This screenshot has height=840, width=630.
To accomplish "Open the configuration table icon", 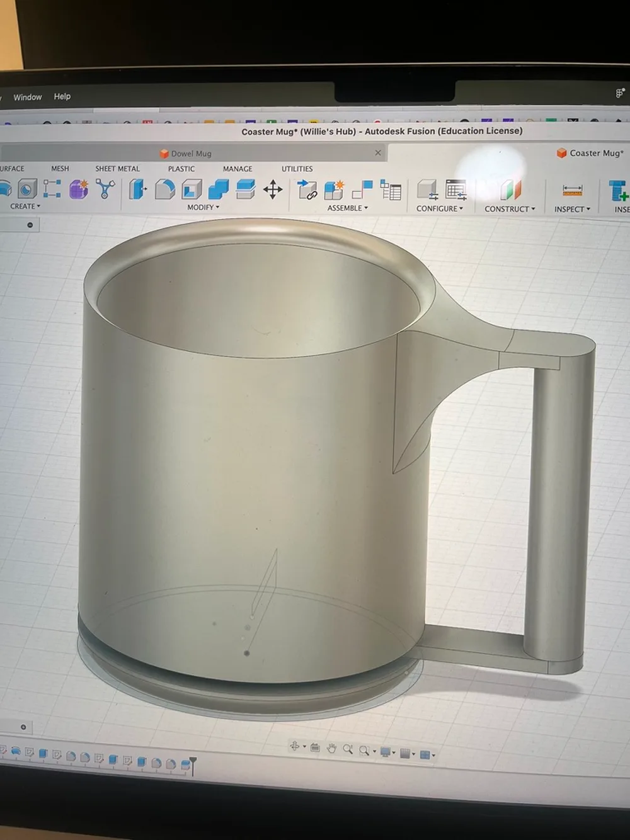I will [x=455, y=190].
